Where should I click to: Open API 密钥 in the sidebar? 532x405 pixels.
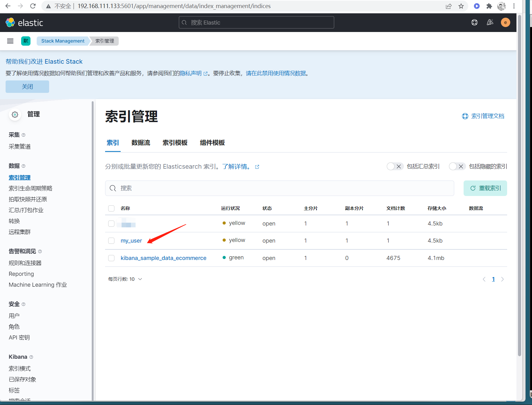pyautogui.click(x=19, y=338)
